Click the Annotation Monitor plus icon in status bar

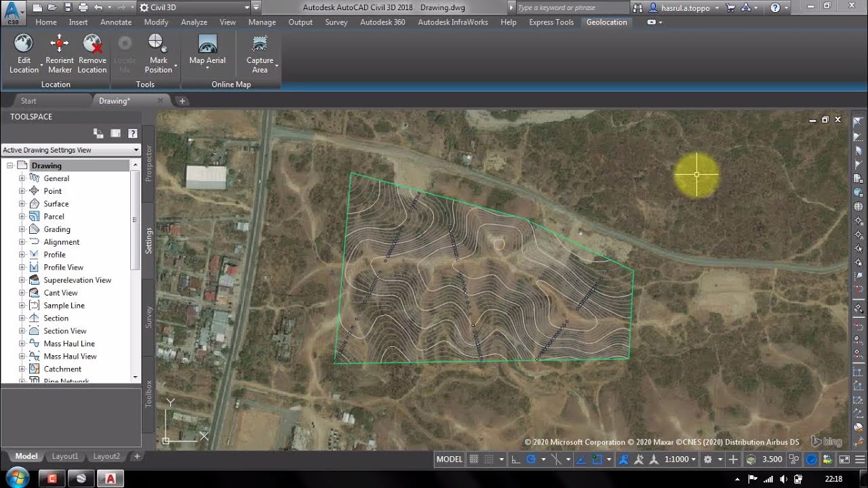[x=733, y=459]
